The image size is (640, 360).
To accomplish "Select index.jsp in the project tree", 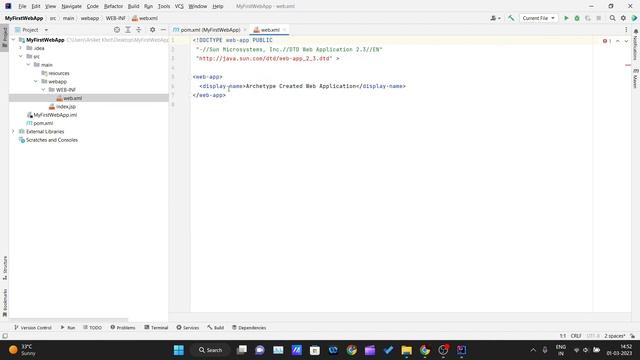I will coord(66,107).
